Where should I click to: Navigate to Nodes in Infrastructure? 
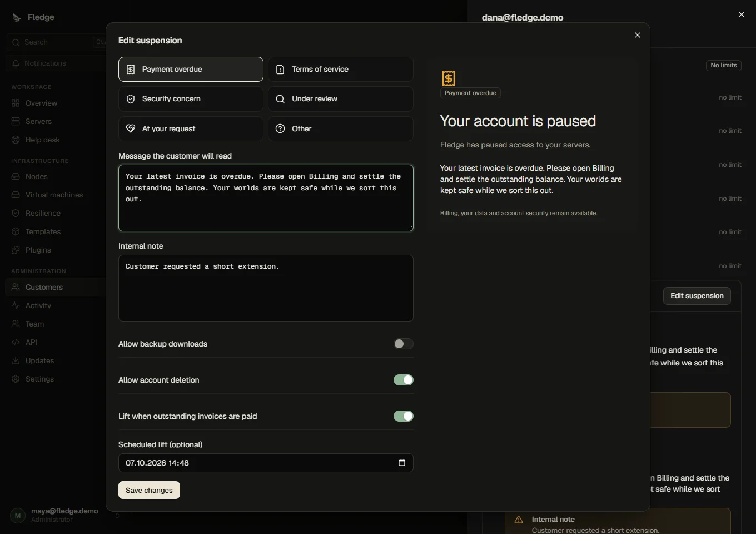tap(56, 176)
